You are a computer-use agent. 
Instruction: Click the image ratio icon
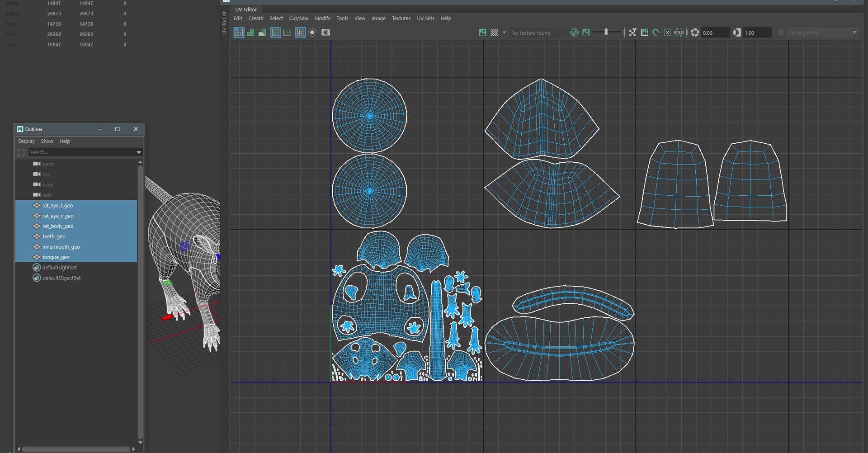click(x=644, y=33)
